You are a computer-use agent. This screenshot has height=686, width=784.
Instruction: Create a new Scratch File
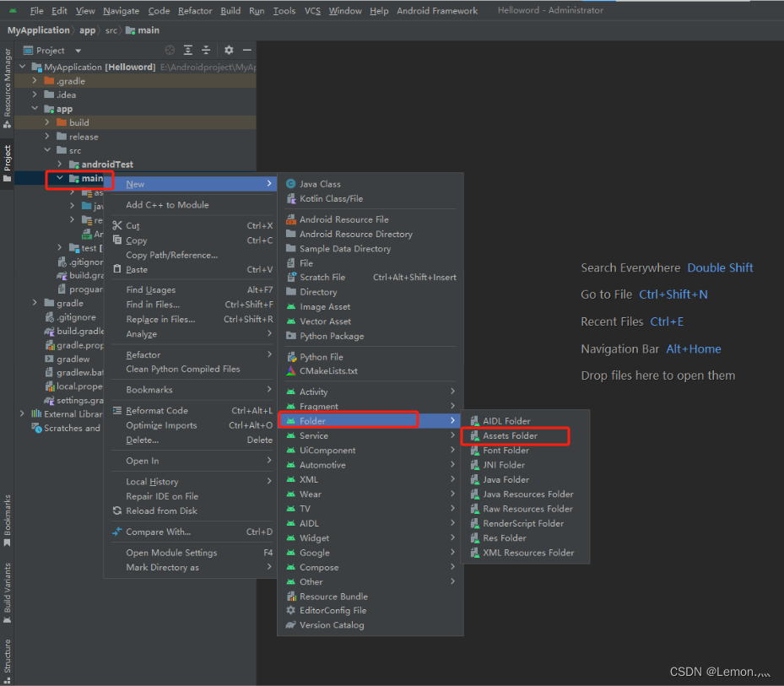(x=370, y=277)
